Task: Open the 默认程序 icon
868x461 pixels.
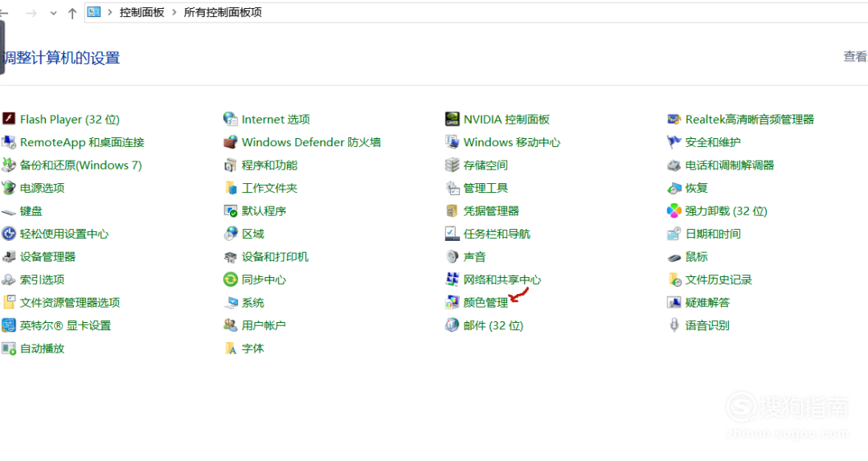Action: [231, 210]
